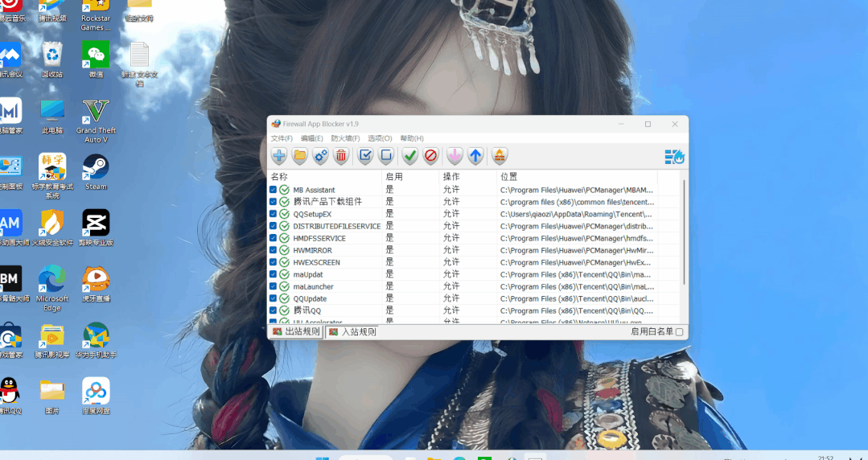Click the Add Application plus shield icon

click(279, 156)
